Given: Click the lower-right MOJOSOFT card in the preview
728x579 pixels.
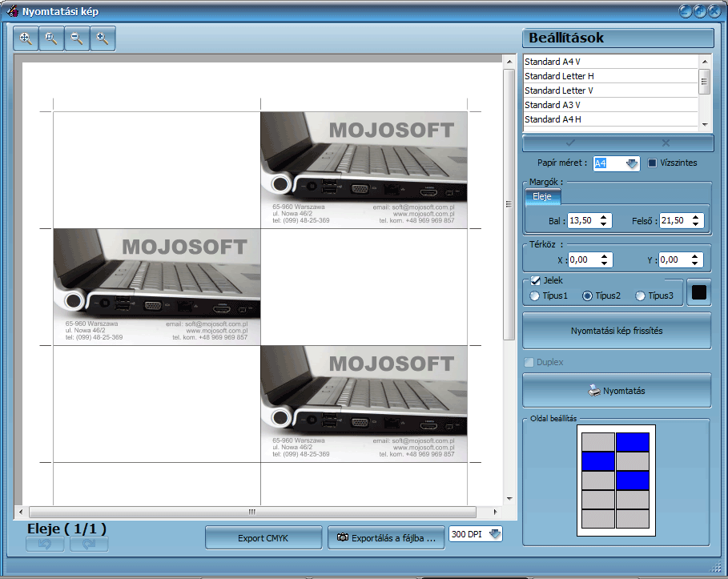Looking at the screenshot, I should point(364,404).
